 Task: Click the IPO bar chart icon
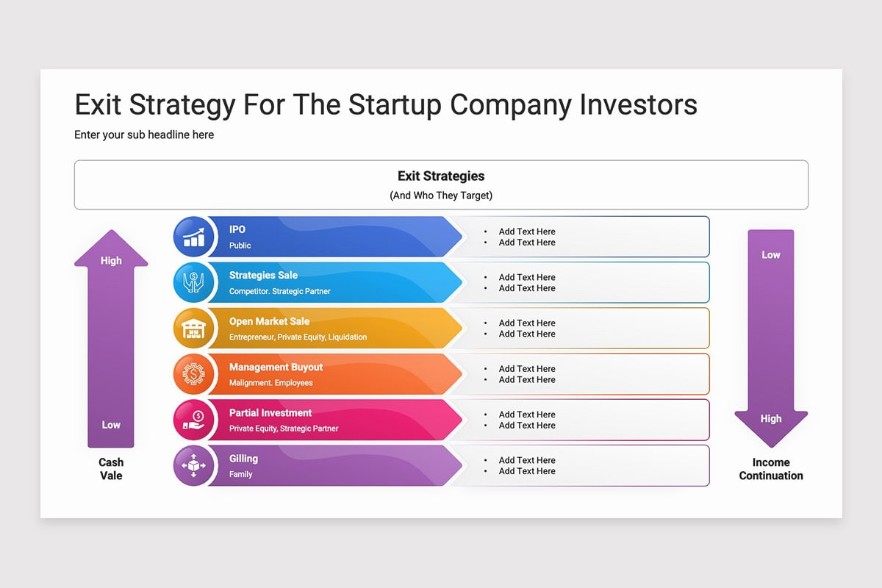coord(194,237)
